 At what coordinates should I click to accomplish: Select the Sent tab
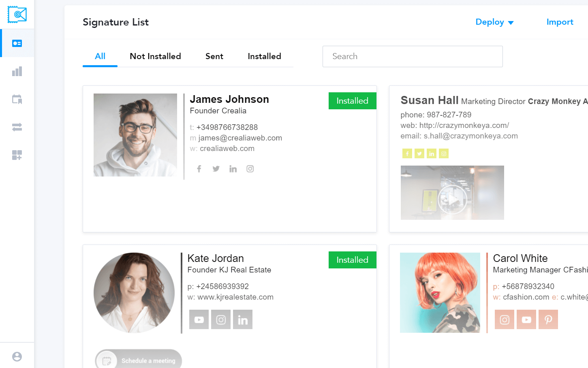tap(214, 56)
